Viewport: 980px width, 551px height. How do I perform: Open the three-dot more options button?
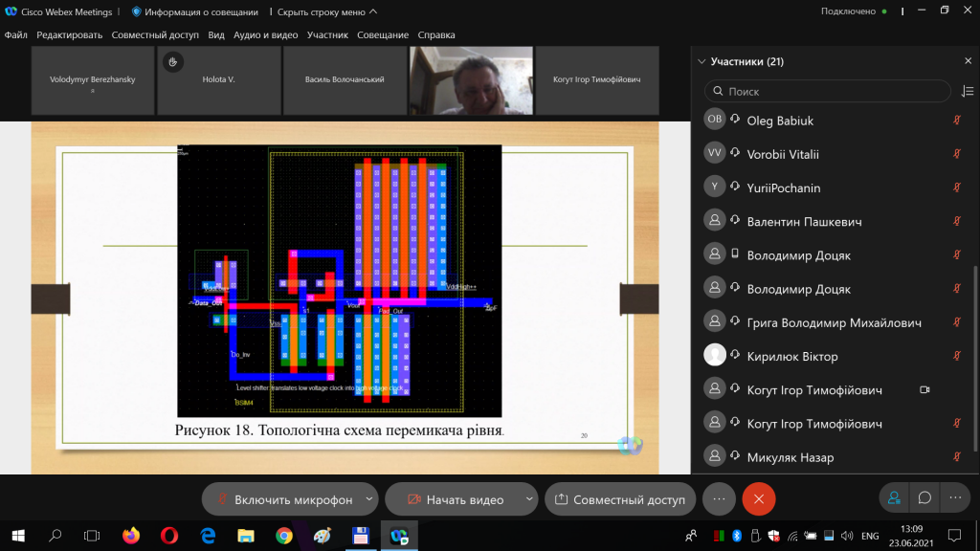point(719,498)
